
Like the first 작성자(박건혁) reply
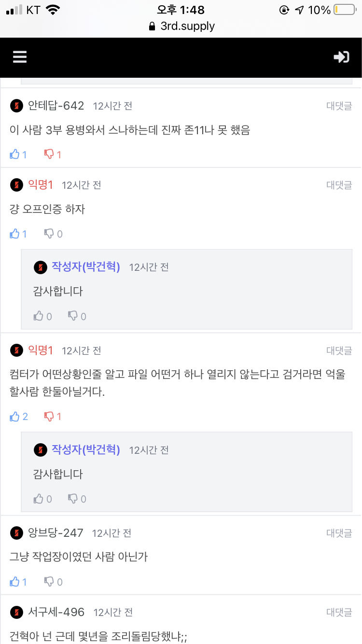coord(39,316)
